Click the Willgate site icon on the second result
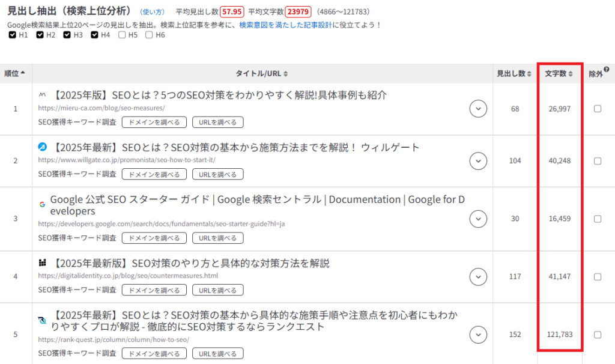 (x=41, y=148)
